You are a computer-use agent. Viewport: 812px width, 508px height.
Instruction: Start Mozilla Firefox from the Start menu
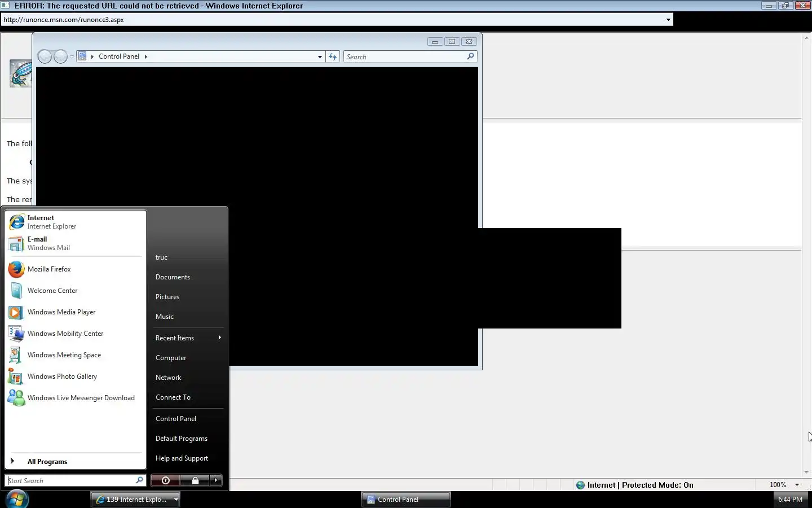[x=76, y=269]
